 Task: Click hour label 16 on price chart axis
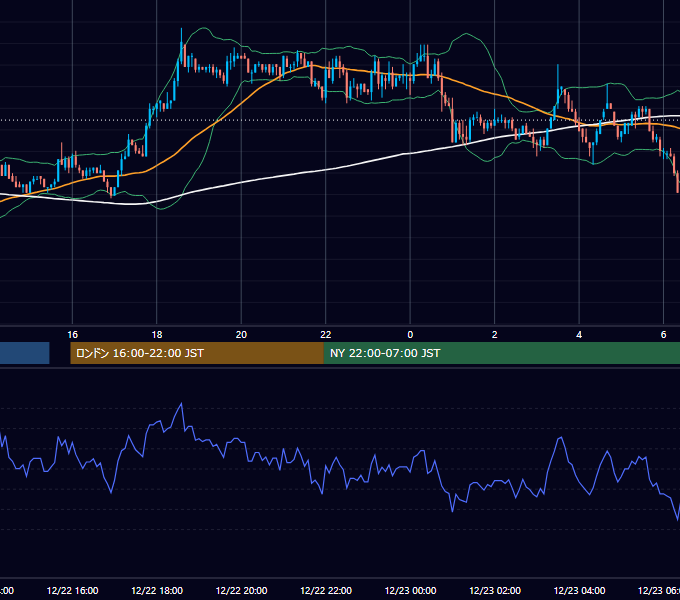[72, 334]
